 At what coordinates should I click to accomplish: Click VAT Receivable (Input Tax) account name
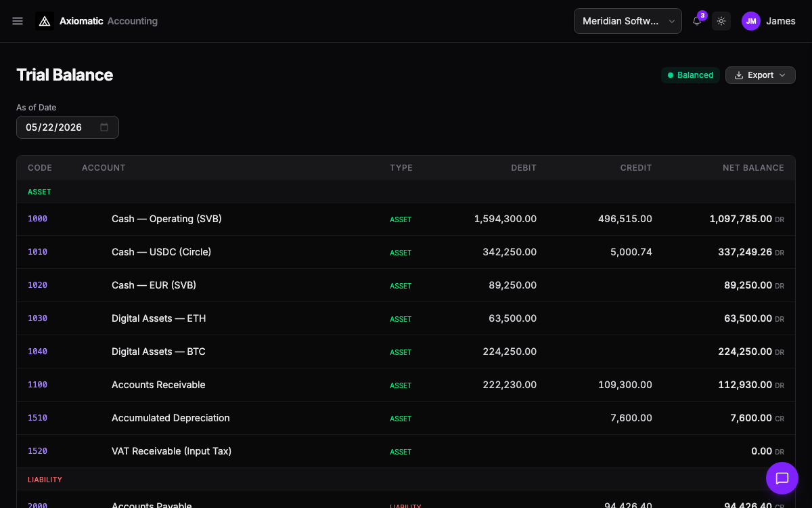171,451
